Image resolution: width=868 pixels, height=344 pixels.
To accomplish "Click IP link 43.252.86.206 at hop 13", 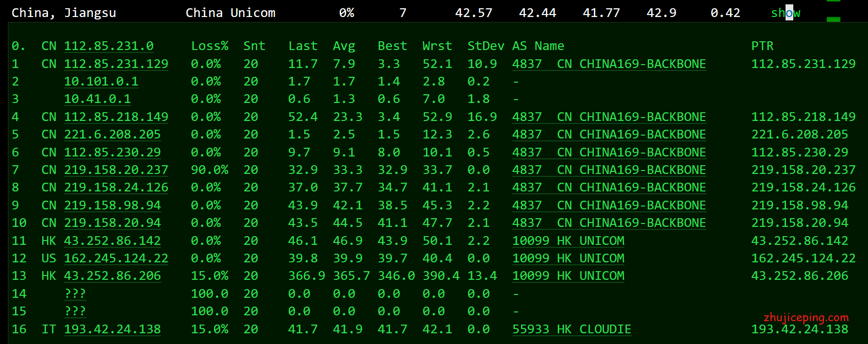I will [112, 276].
